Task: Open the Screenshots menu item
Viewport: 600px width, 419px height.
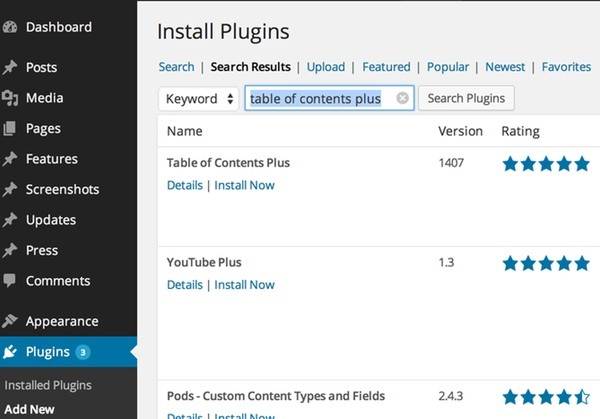Action: (x=62, y=189)
